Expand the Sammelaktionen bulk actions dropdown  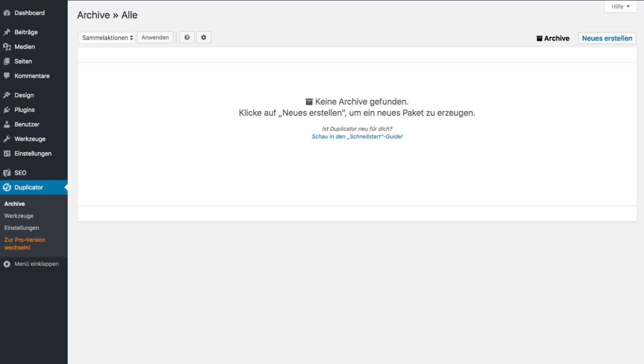(107, 38)
